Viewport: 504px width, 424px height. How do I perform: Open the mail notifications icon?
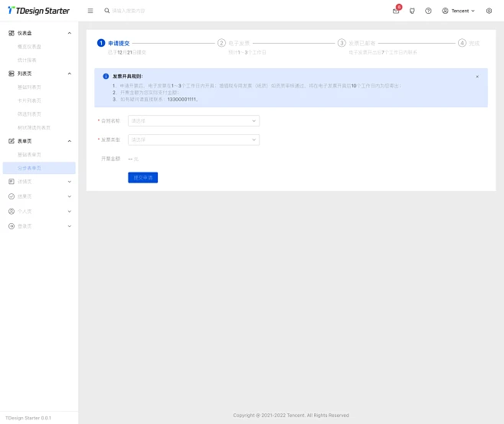[x=396, y=11]
